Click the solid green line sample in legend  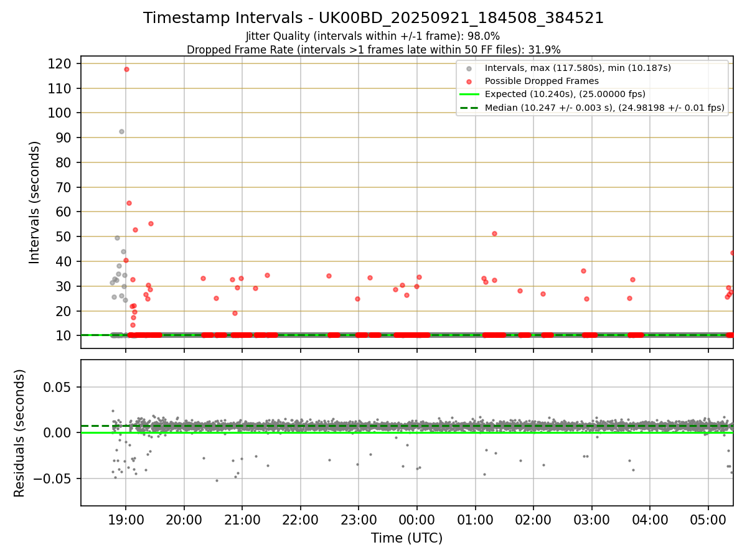coord(469,95)
